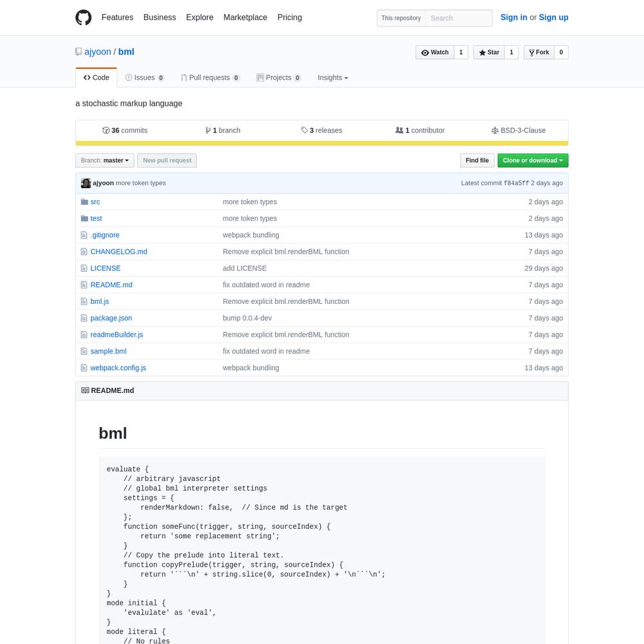This screenshot has width=644, height=644.
Task: Watch the bml repository
Action: 435,52
